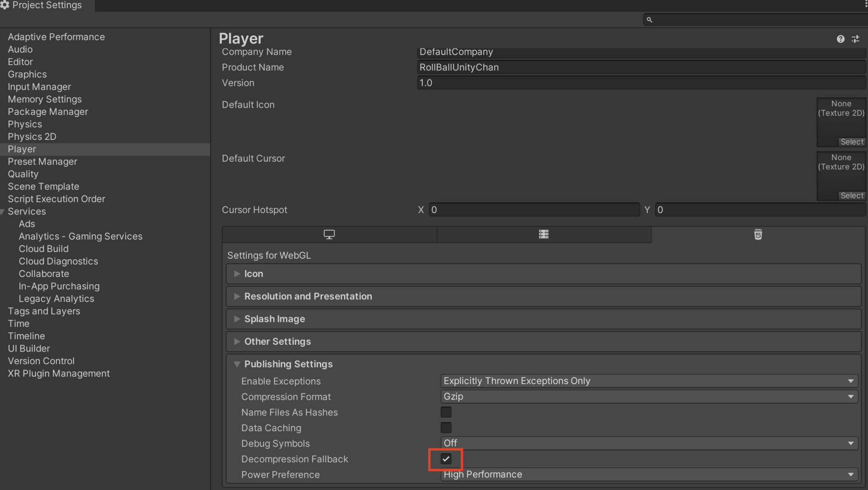Viewport: 868px width, 490px height.
Task: Open the Quality settings category
Action: [23, 174]
